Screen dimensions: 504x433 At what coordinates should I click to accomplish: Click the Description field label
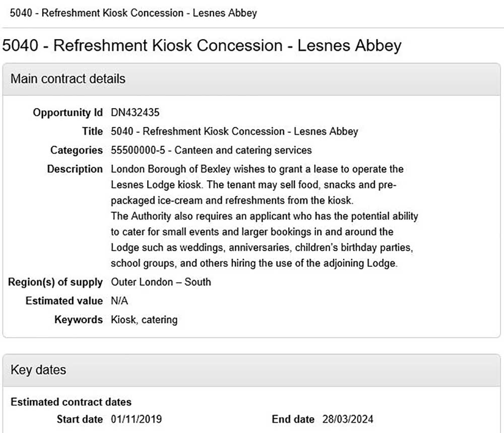[75, 169]
